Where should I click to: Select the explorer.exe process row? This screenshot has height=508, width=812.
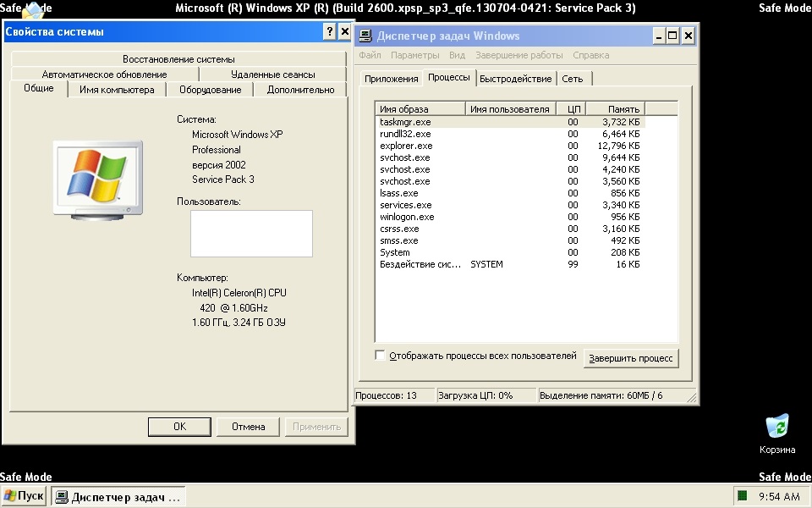tap(406, 146)
